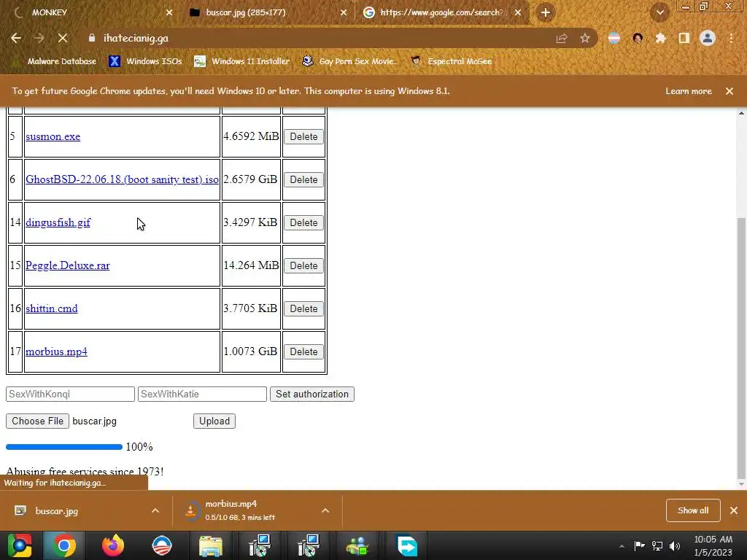Click the share page icon in address bar
This screenshot has width=747, height=560.
click(562, 38)
